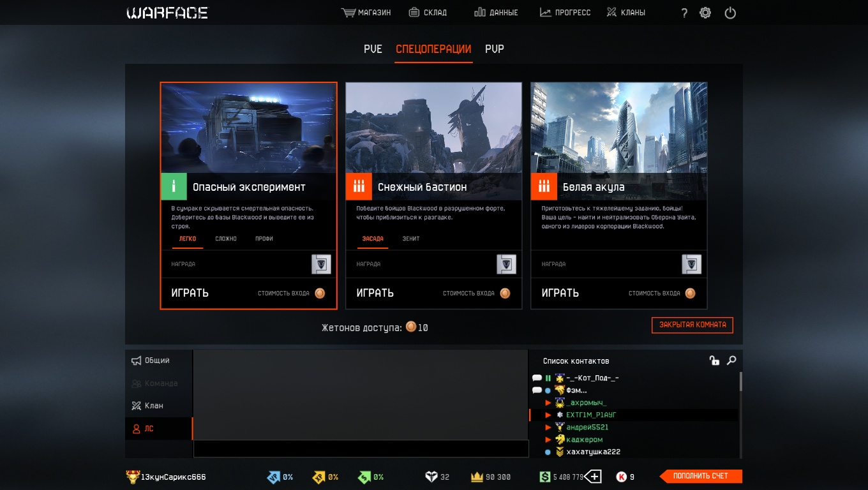
Task: Select the ЗАСАДА mission variant
Action: coord(373,239)
